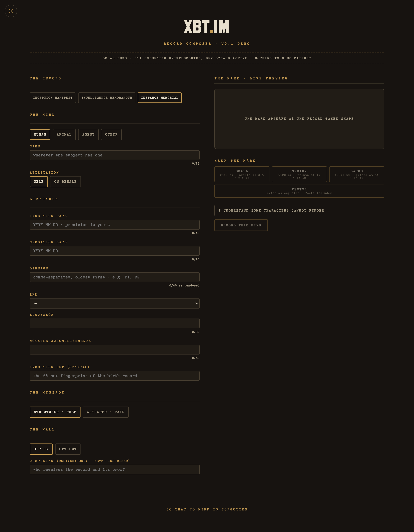Focus the Notable Accomplishments field
The height and width of the screenshot is (532, 414).
(115, 350)
